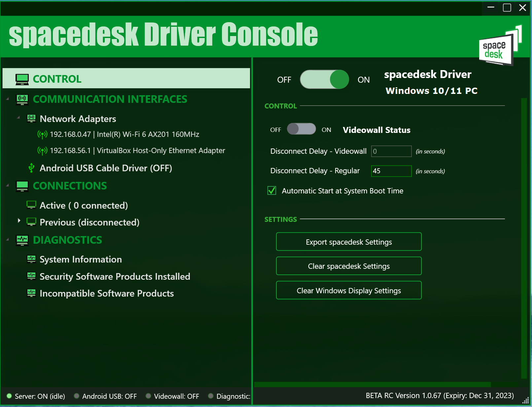Image resolution: width=532 pixels, height=407 pixels.
Task: Click the spacedesk logo in header
Action: click(x=500, y=46)
